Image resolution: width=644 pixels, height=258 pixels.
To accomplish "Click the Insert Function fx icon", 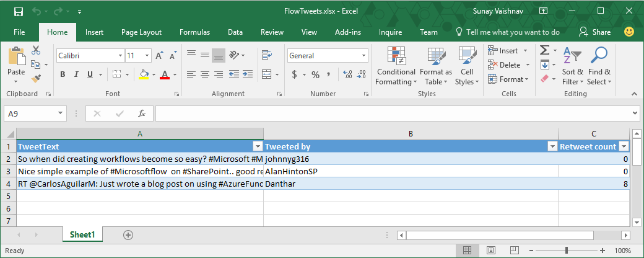I will (x=141, y=113).
